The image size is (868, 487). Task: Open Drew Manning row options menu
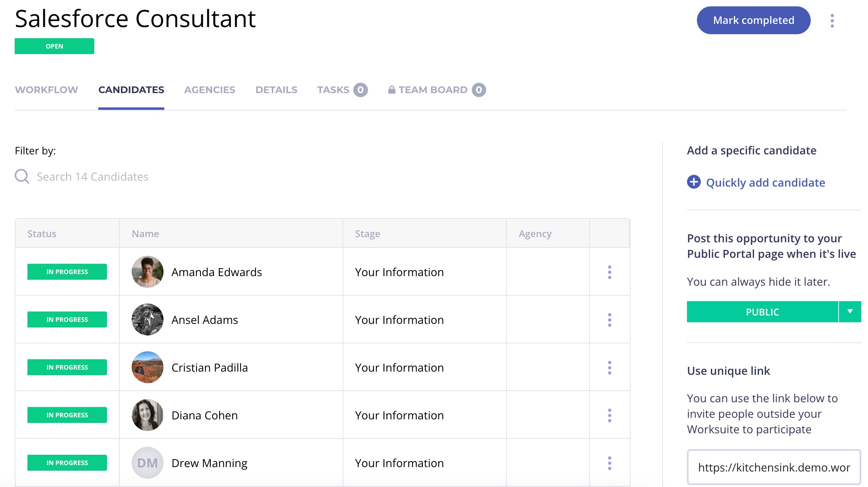[x=609, y=463]
